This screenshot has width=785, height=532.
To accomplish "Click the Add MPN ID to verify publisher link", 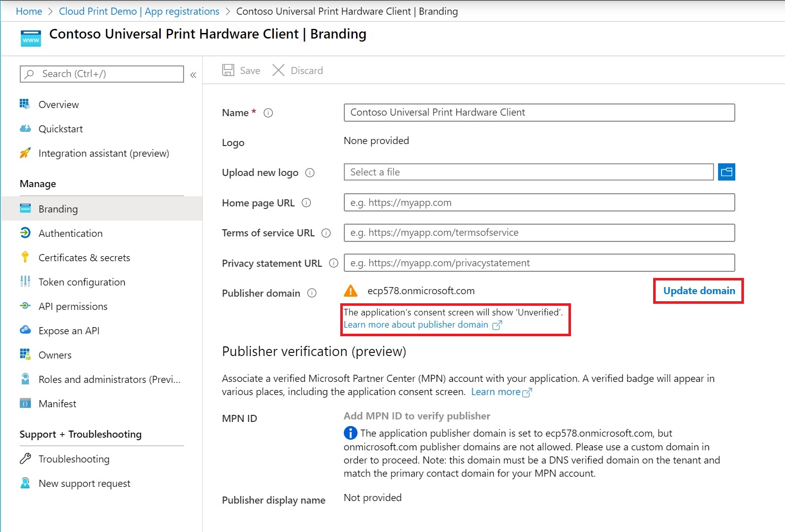I will coord(417,416).
